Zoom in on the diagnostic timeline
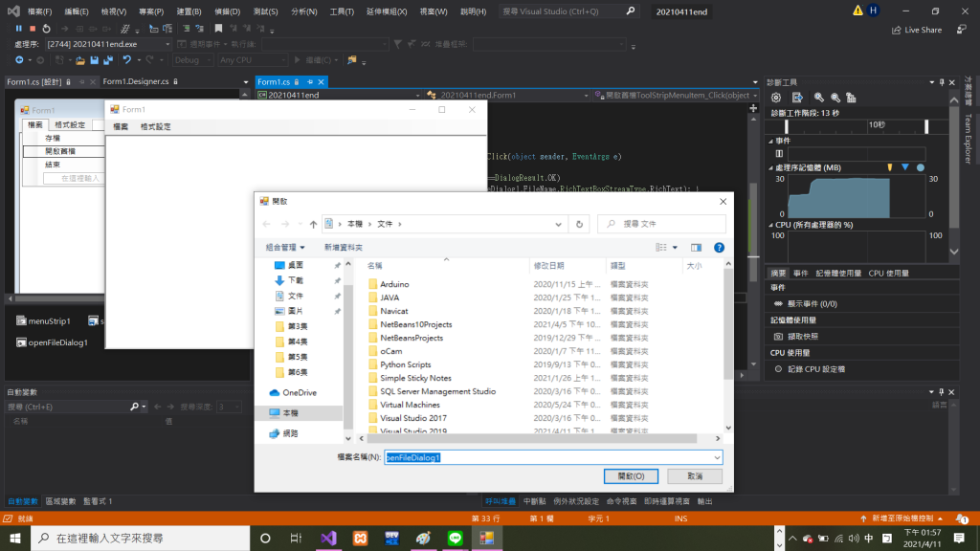The width and height of the screenshot is (980, 551). click(x=819, y=98)
